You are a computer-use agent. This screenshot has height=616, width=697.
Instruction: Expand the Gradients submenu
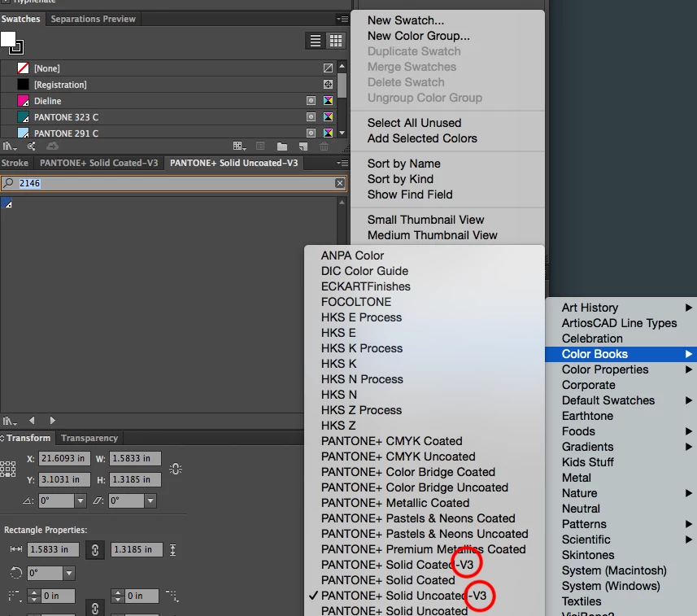point(621,447)
